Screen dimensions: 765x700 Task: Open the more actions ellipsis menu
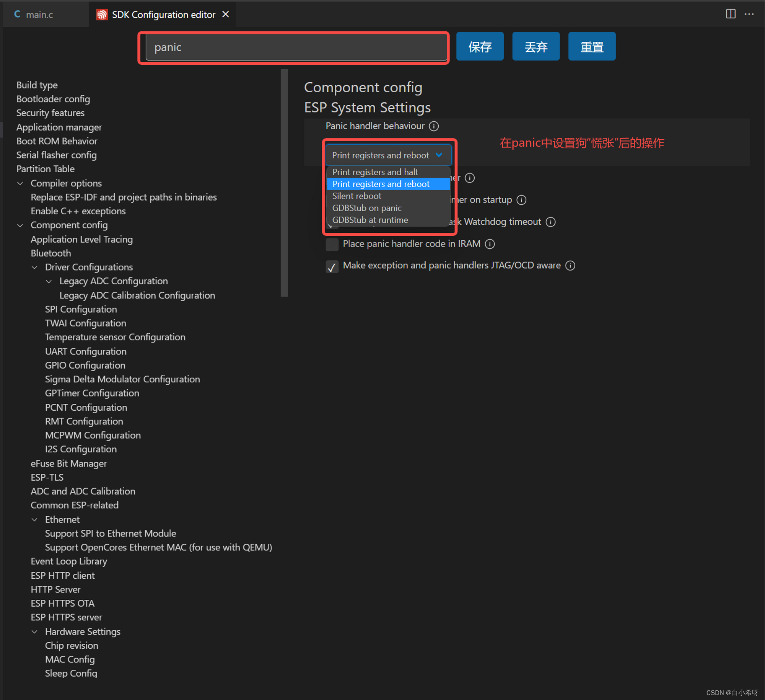point(749,14)
